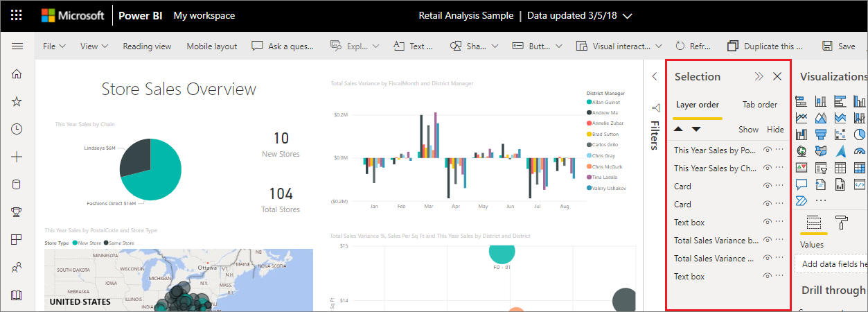The height and width of the screenshot is (312, 868).
Task: Expand the Visual interactions dropdown
Action: pyautogui.click(x=658, y=46)
